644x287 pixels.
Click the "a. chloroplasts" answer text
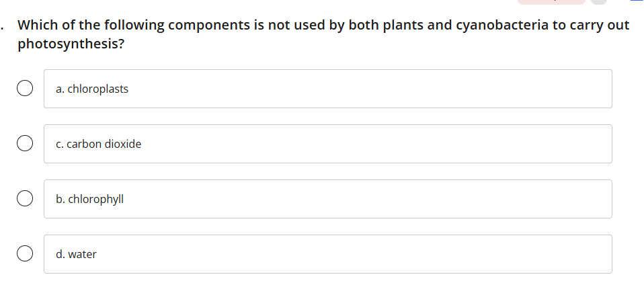point(92,89)
